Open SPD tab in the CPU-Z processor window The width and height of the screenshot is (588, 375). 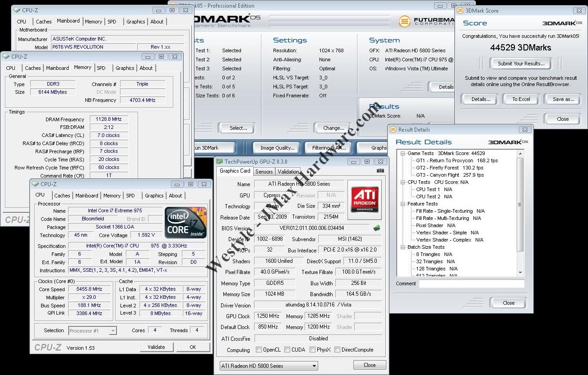(x=130, y=196)
